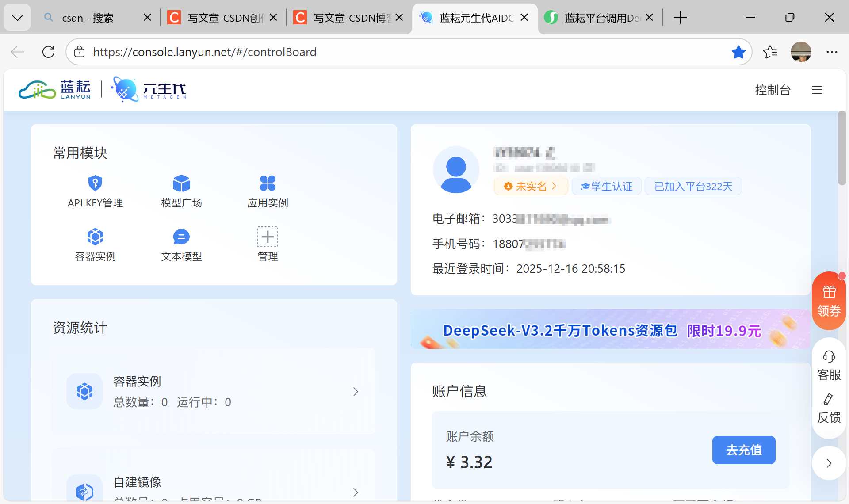Toggle the browser favorites star
The height and width of the screenshot is (504, 849).
[738, 52]
